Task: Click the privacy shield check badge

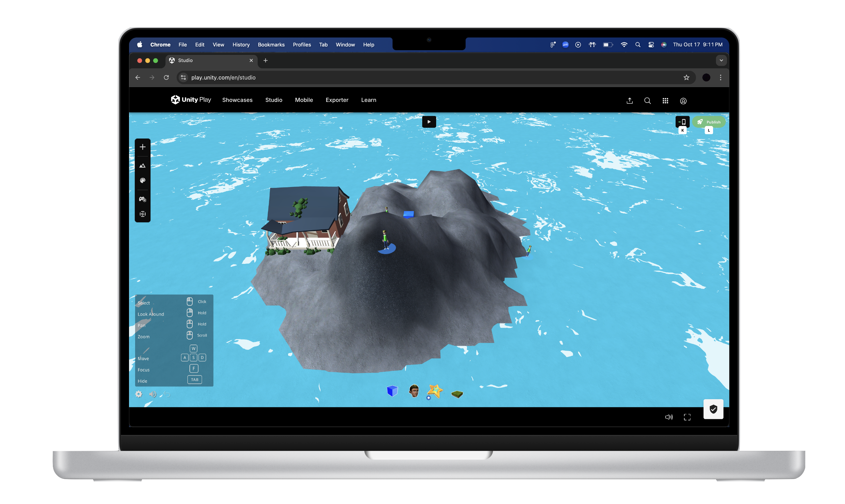Action: (x=713, y=409)
